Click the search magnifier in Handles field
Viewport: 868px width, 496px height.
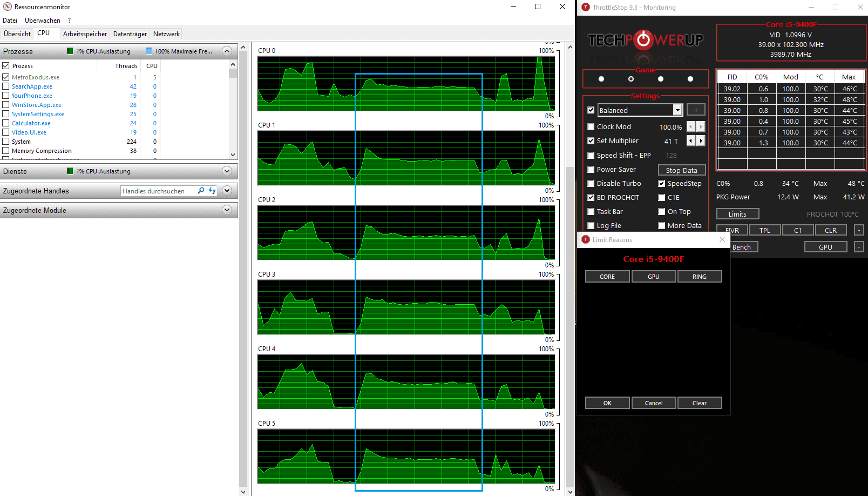(201, 191)
